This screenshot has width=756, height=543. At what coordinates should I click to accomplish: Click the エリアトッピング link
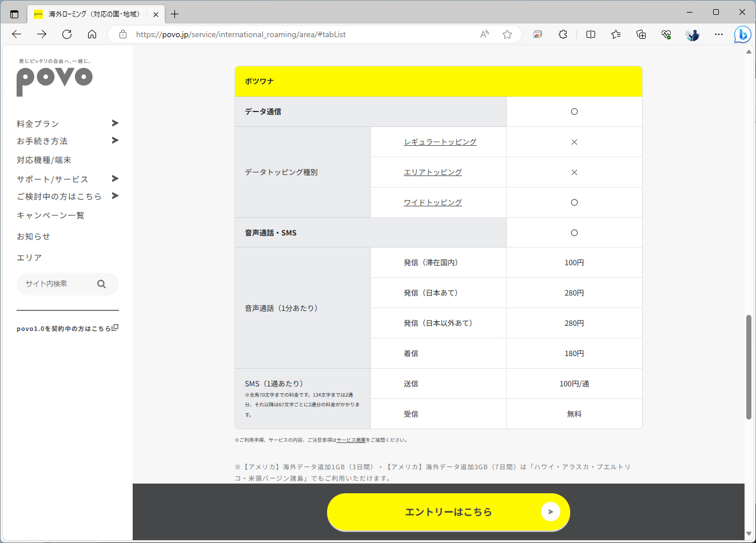pos(433,172)
